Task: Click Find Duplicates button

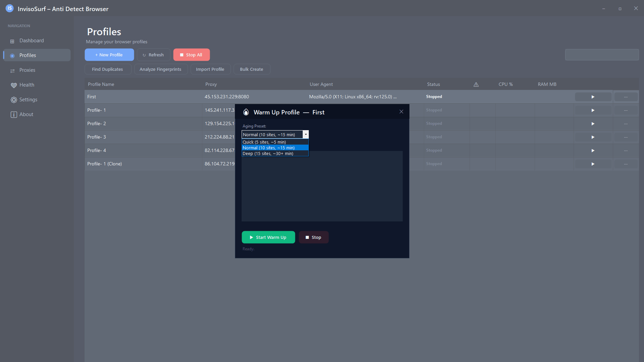Action: point(107,69)
